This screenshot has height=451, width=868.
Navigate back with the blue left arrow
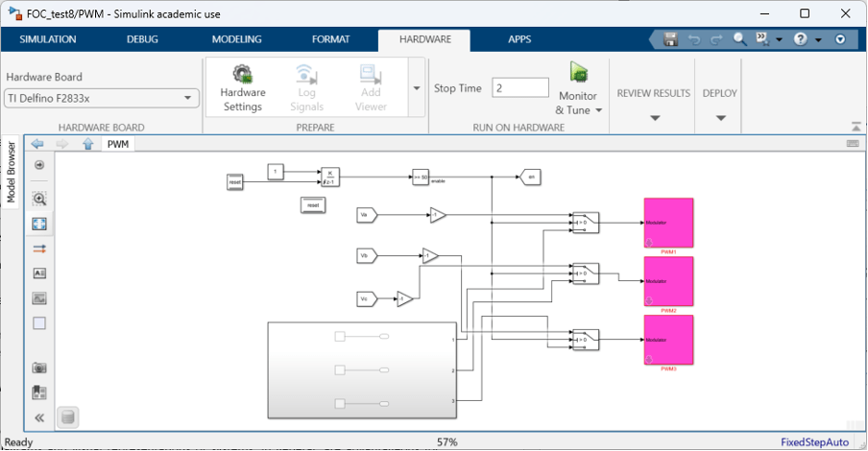[37, 144]
